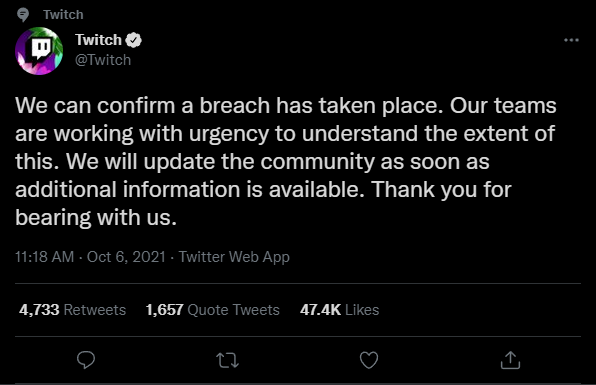Open the @Twitch handle link
Viewport: 596px width, 385px height.
(x=103, y=60)
